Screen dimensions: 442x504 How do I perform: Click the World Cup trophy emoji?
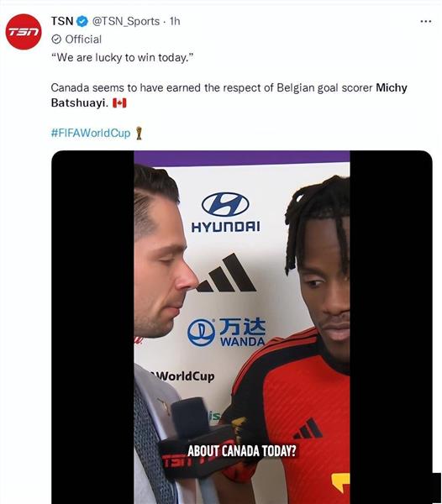pyautogui.click(x=139, y=133)
